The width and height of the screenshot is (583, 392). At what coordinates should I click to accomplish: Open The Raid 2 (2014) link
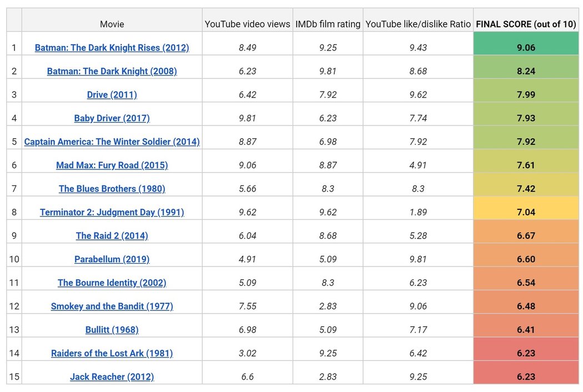pyautogui.click(x=112, y=236)
